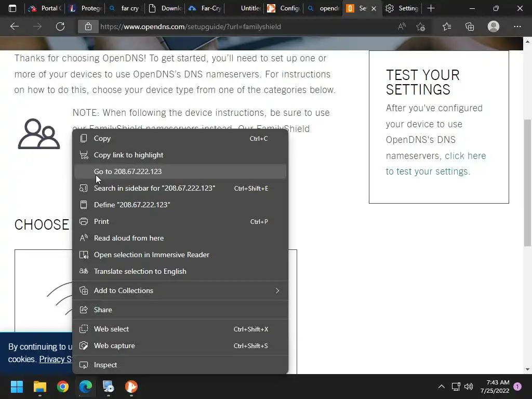Open the DuckDuckGo taskbar app
Screen dimensions: 532x399
coord(131,387)
